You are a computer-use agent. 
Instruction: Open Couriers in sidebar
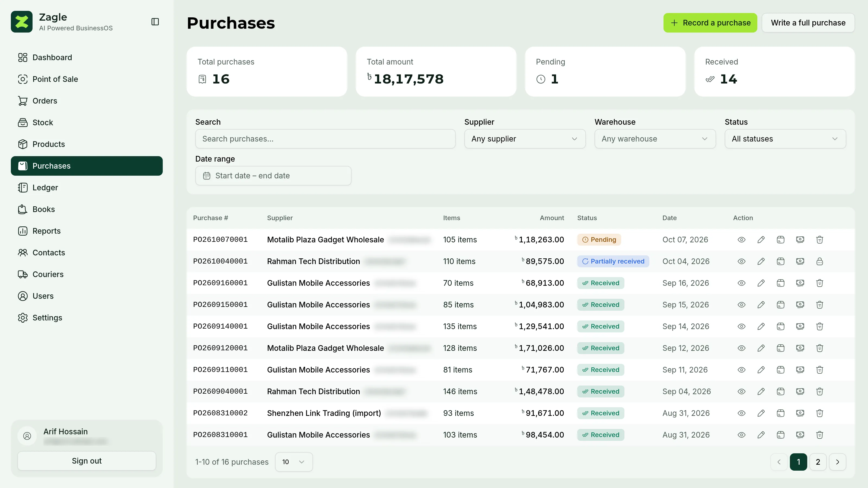click(x=87, y=274)
